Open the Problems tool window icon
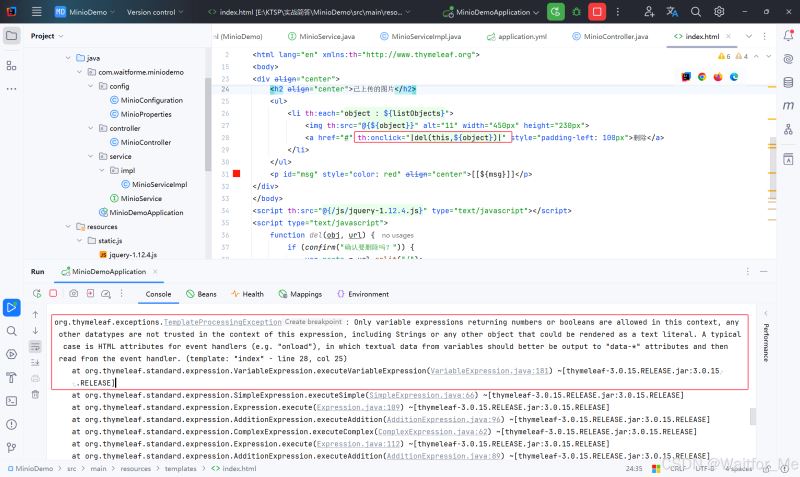This screenshot has width=800, height=477. click(x=11, y=424)
